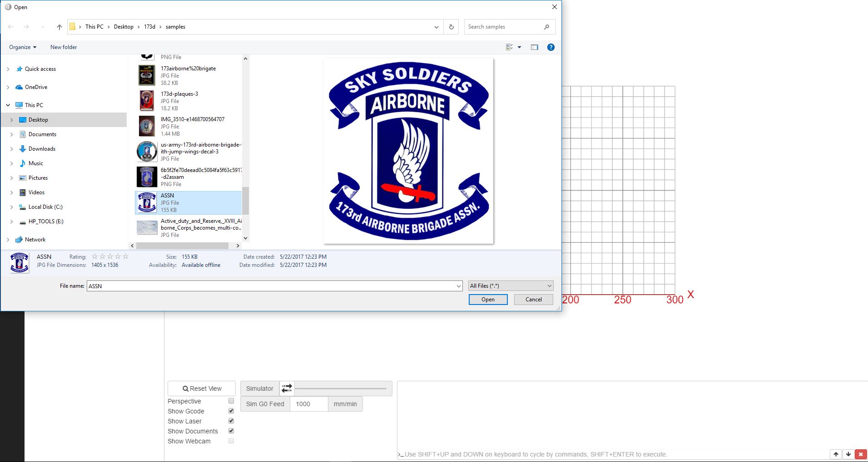Select Downloads in the navigation pane

(42, 149)
